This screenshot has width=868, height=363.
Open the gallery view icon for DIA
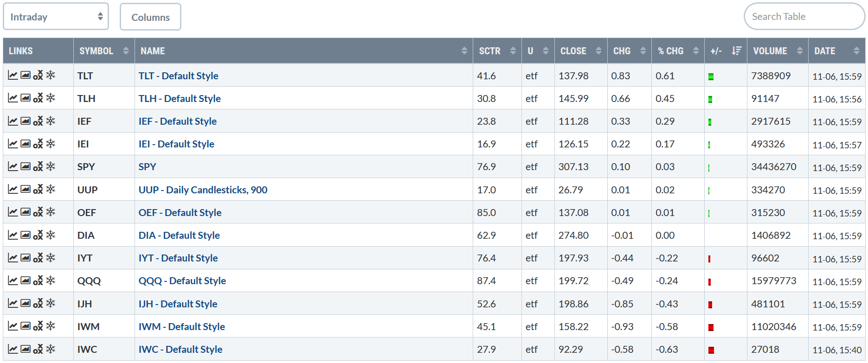pos(26,235)
